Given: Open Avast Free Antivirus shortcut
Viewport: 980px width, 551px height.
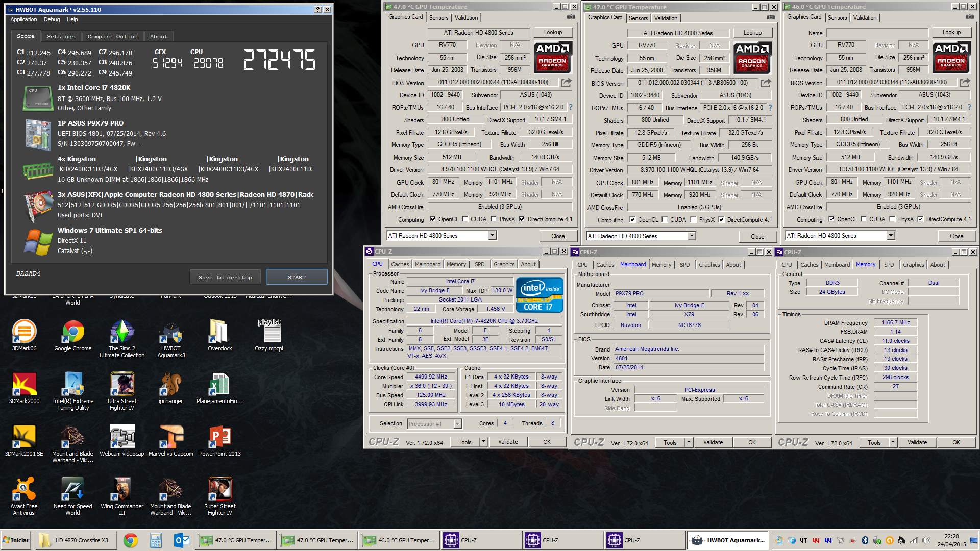Looking at the screenshot, I should (24, 496).
